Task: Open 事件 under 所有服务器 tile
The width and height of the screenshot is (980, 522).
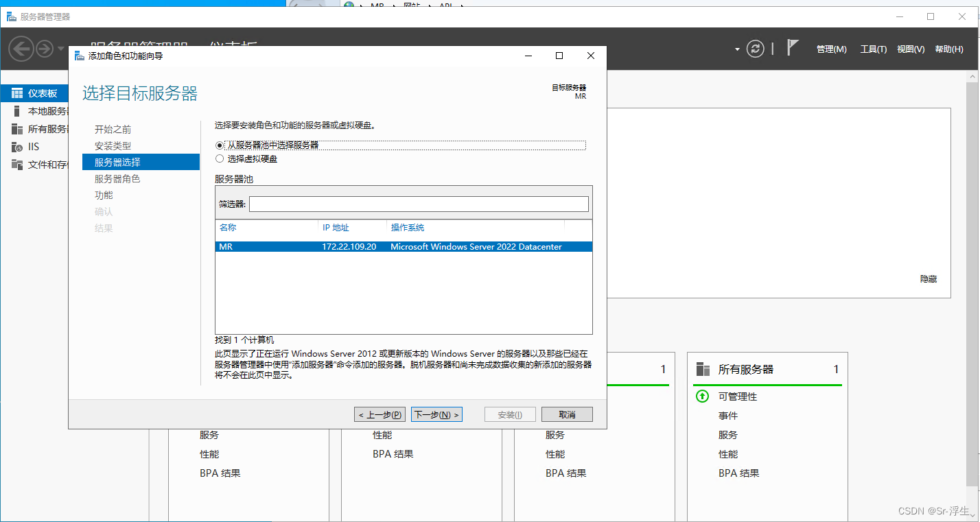Action: tap(729, 415)
